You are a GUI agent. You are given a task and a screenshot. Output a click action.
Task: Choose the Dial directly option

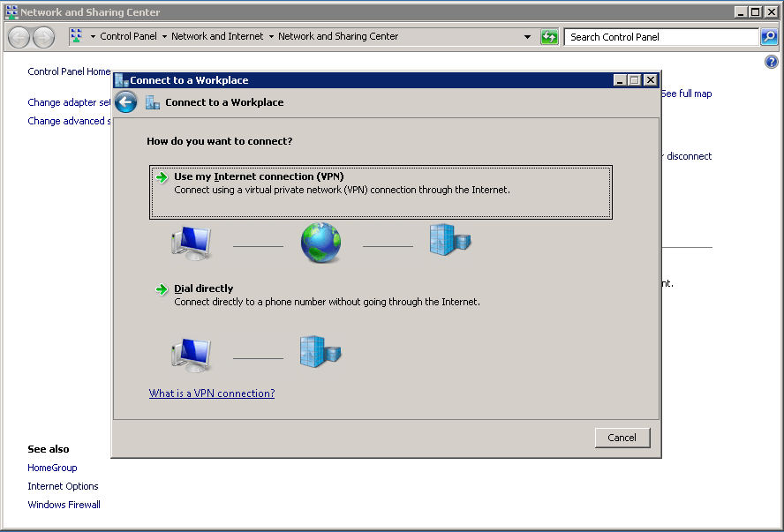coord(204,288)
